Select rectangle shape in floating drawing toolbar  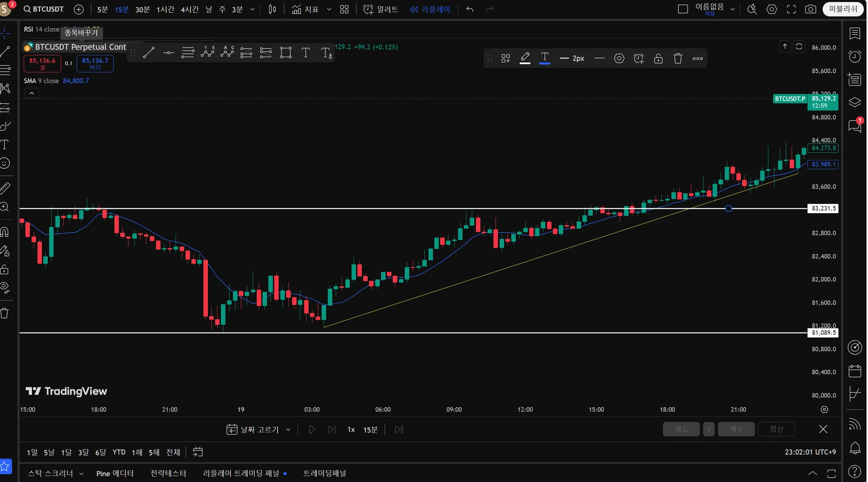tap(286, 53)
